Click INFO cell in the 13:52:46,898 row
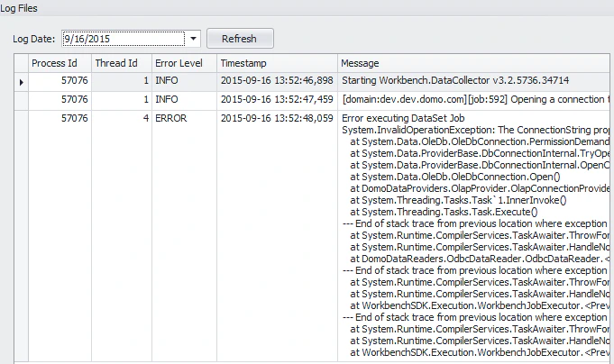The image size is (614, 364). (185, 80)
